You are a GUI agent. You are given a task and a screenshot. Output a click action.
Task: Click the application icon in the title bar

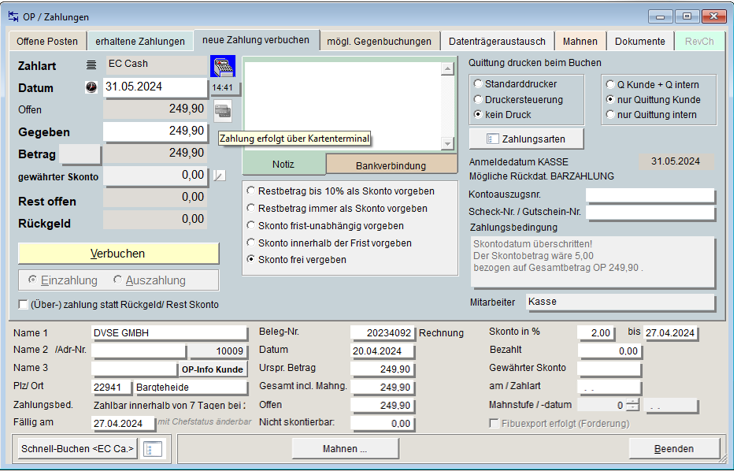(x=13, y=16)
